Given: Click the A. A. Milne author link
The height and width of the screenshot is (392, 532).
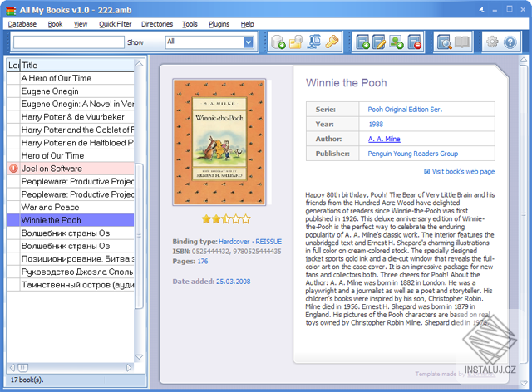Looking at the screenshot, I should pos(384,139).
